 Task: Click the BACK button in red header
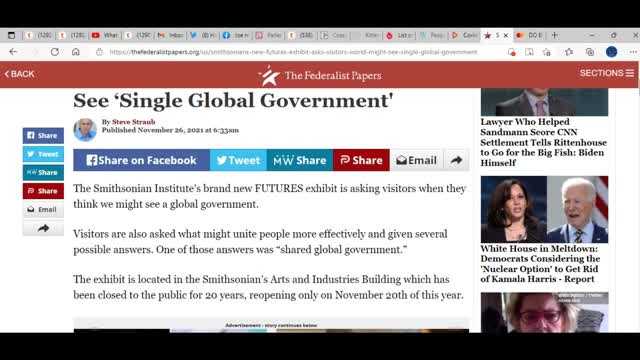[x=19, y=74]
